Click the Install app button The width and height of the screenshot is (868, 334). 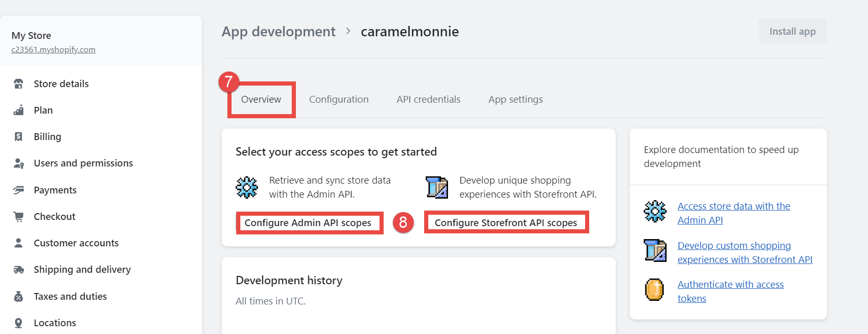tap(793, 31)
